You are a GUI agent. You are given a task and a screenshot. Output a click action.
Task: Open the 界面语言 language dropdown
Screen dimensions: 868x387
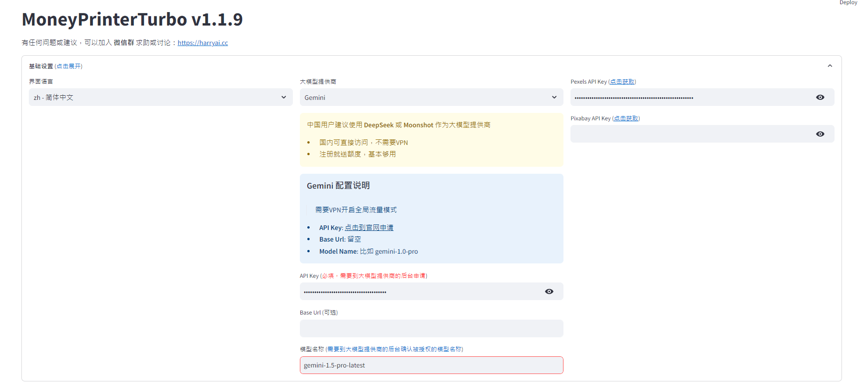[x=161, y=97]
